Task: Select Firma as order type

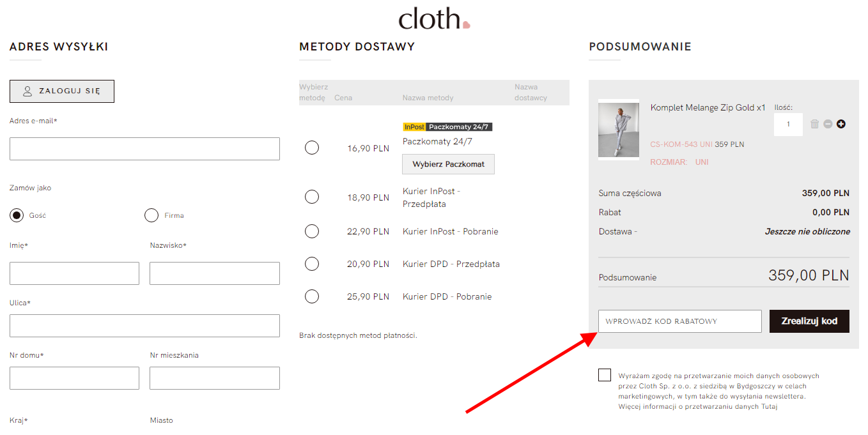Action: (151, 215)
